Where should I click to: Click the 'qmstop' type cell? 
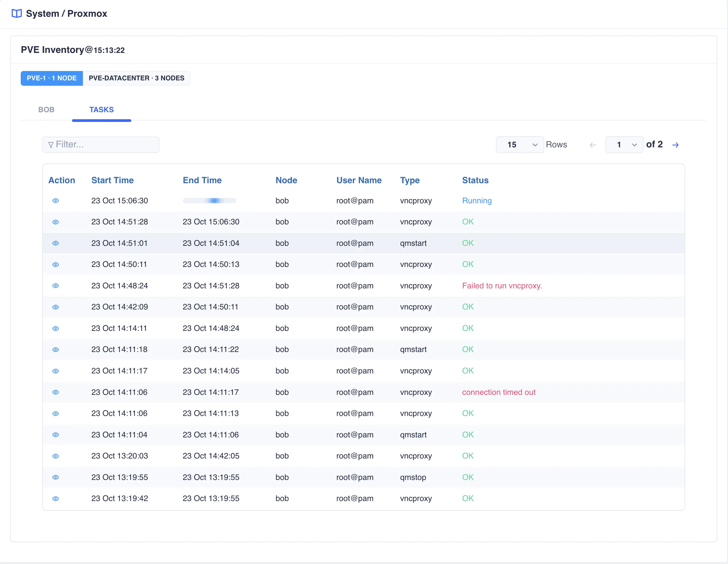pyautogui.click(x=413, y=477)
